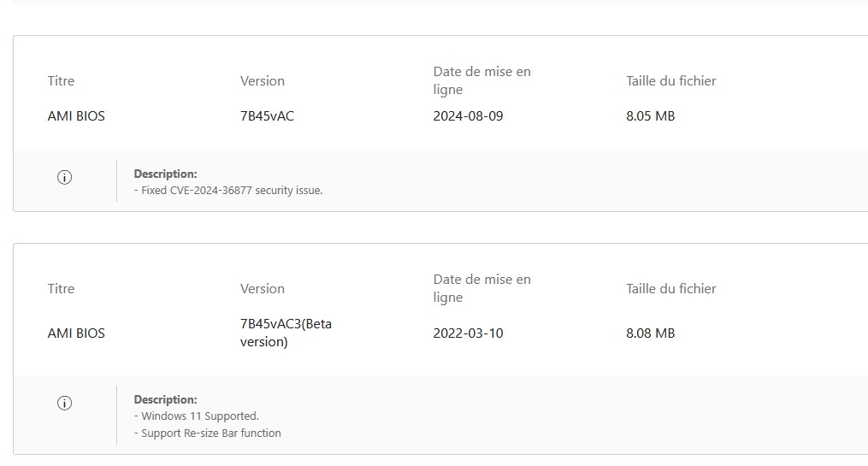Click the AMI BIOS title for version 7B45vAC
This screenshot has width=868, height=466.
tap(76, 116)
